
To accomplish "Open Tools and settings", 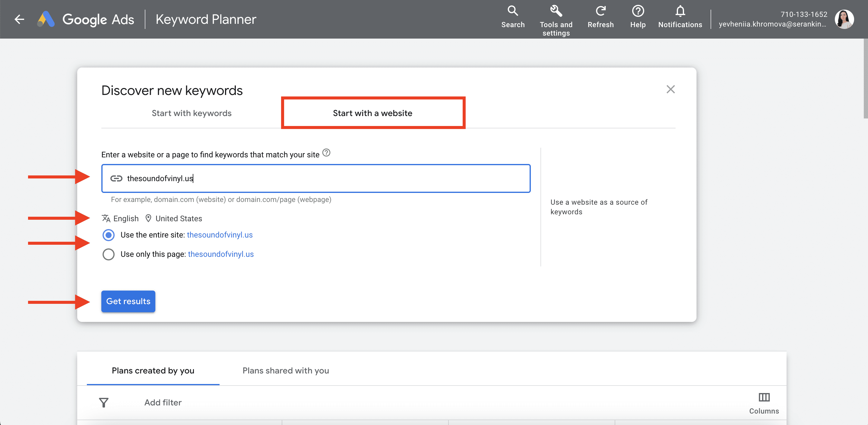I will point(556,19).
